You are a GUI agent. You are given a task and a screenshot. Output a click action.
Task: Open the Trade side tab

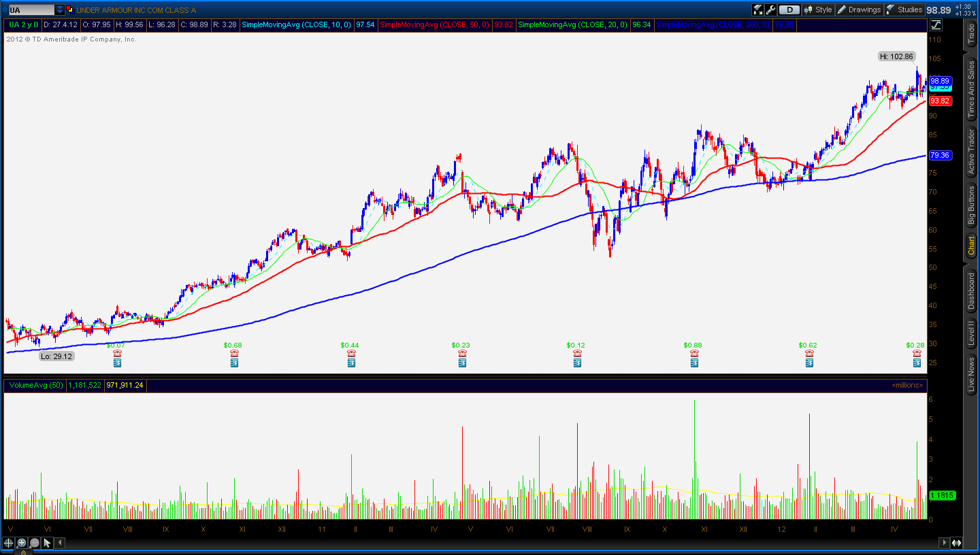pyautogui.click(x=972, y=34)
